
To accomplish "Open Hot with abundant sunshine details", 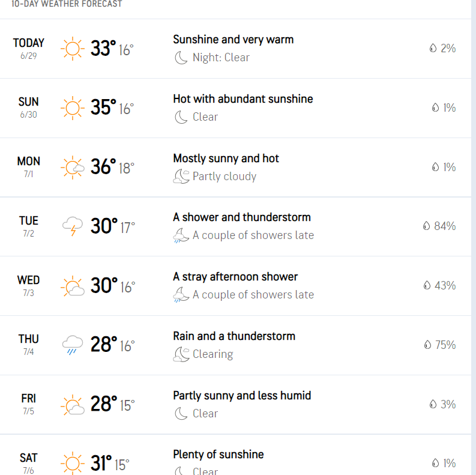I will pos(243,99).
